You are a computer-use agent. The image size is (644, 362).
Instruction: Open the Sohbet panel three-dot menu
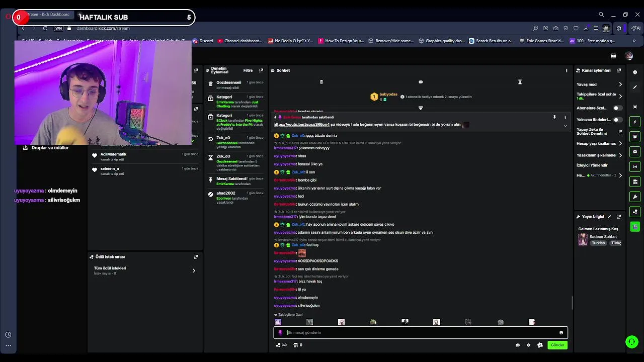click(567, 70)
